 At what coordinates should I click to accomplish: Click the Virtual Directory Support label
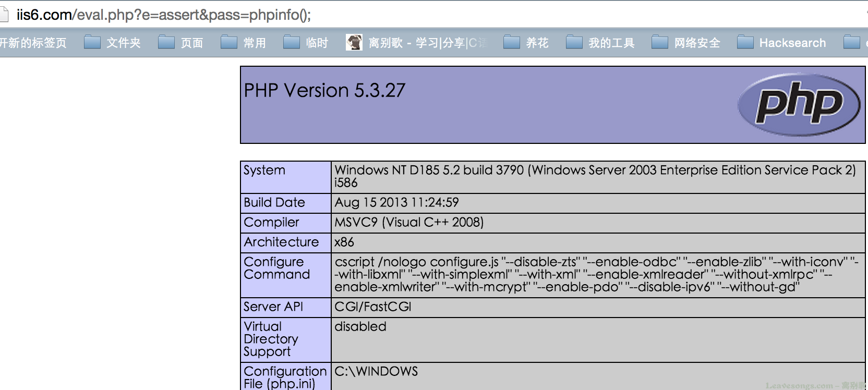coord(271,339)
